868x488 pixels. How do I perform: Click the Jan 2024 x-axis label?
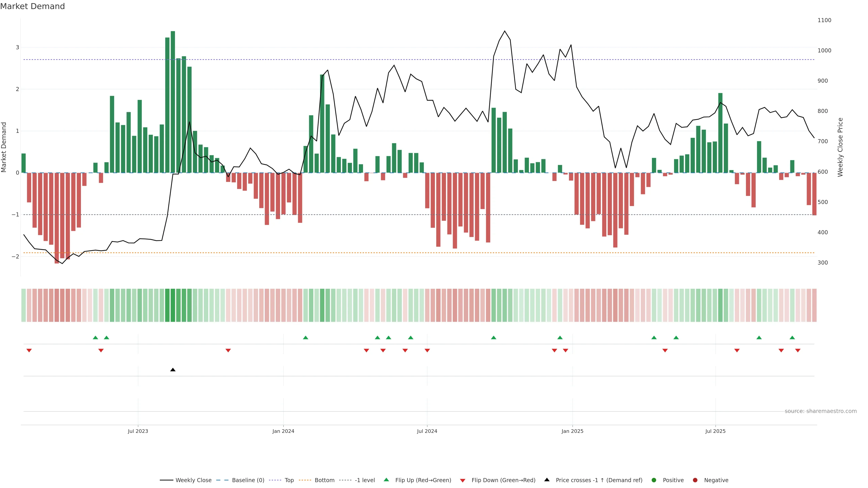tap(283, 431)
